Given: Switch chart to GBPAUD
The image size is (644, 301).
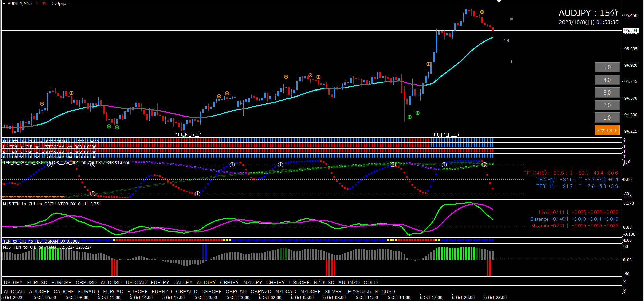Looking at the screenshot, I should tap(186, 292).
